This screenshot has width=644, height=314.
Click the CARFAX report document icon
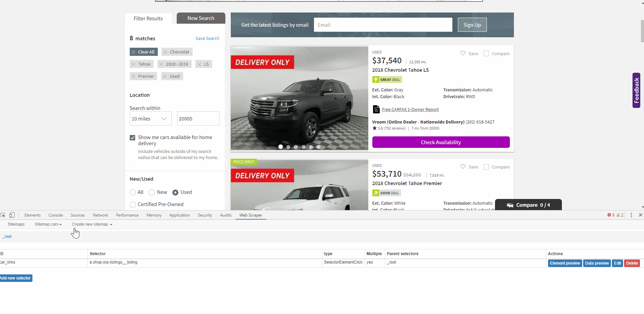coord(376,109)
